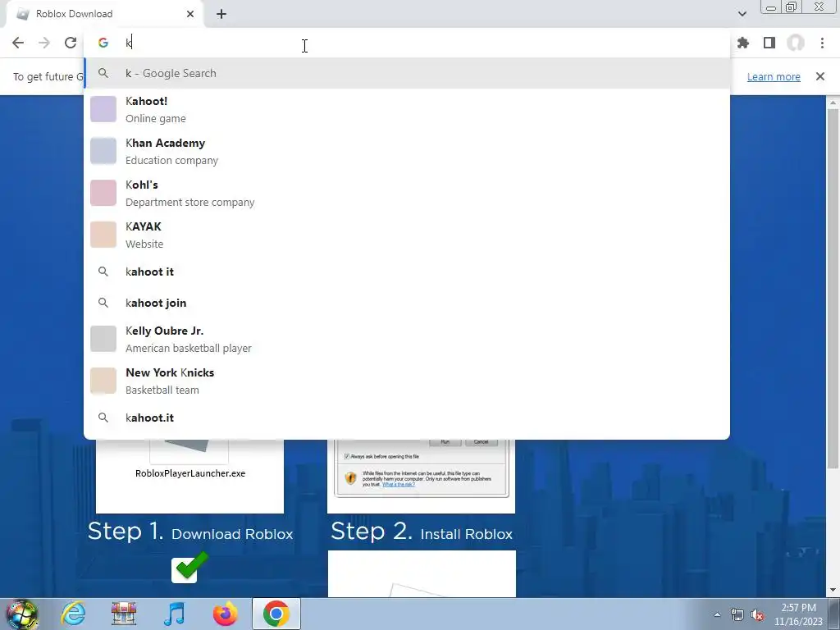Pick the KAYAK website suggestion

click(x=407, y=235)
